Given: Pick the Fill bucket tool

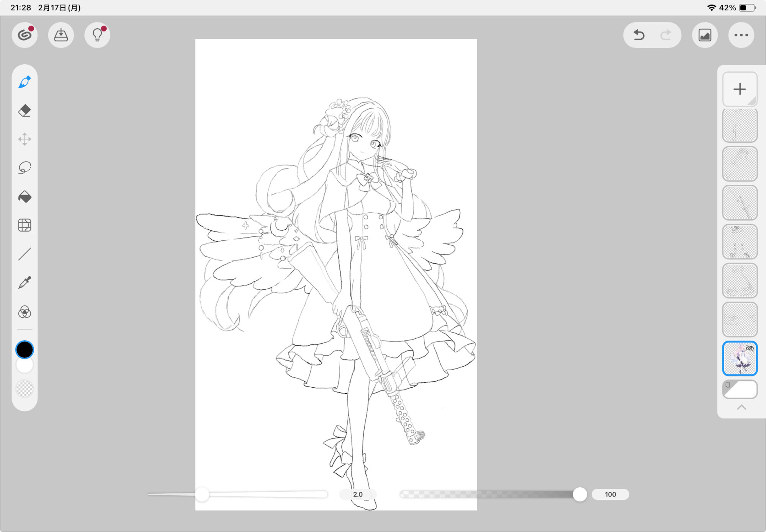Looking at the screenshot, I should coord(25,197).
